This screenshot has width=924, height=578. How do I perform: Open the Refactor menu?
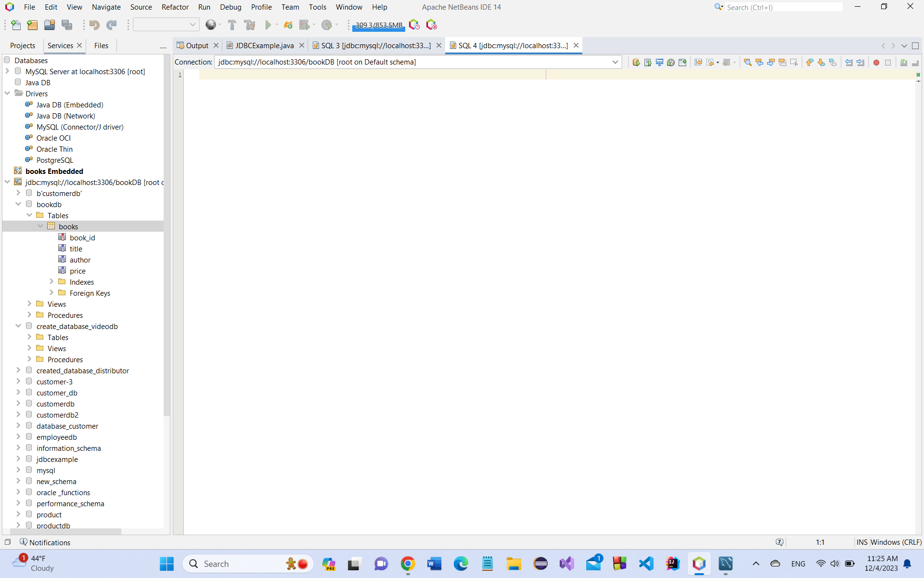(x=175, y=7)
